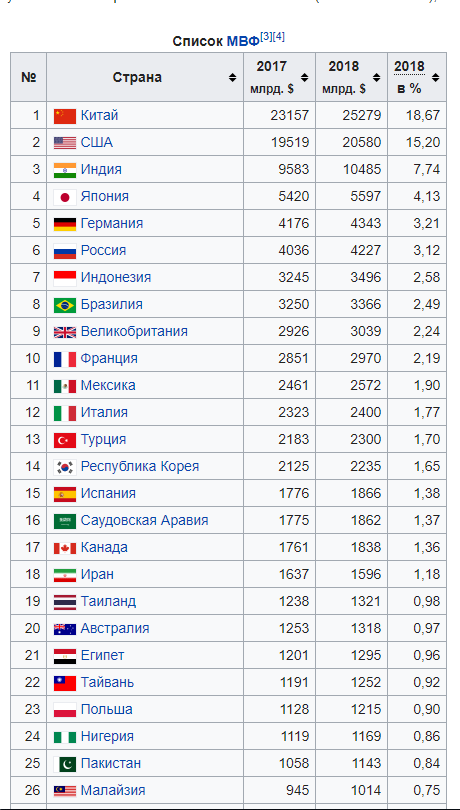Select USA's 2017 value 19519
Screen dimensions: 460x810
289,143
